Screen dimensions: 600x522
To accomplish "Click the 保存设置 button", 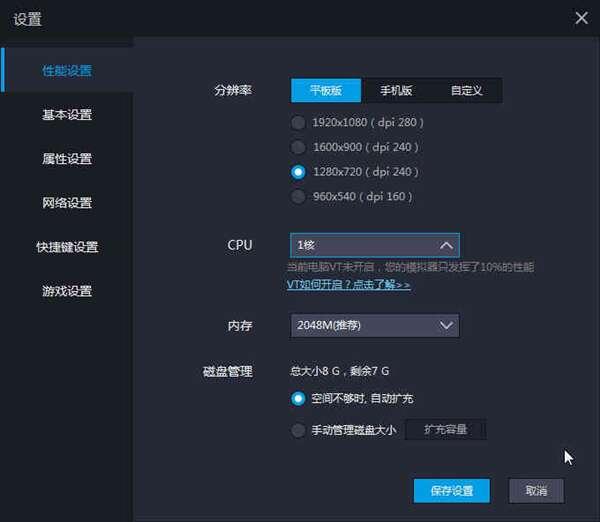I will point(451,491).
